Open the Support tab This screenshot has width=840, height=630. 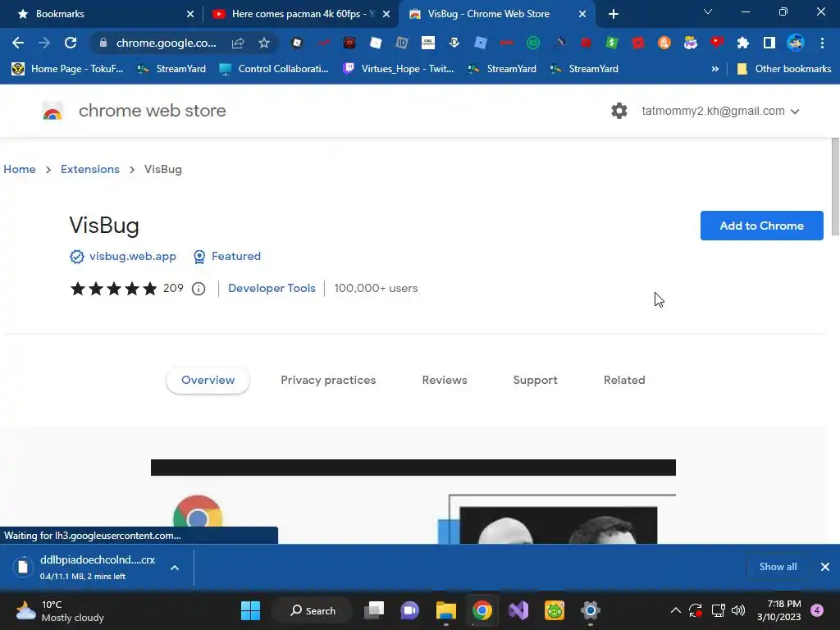(x=535, y=381)
